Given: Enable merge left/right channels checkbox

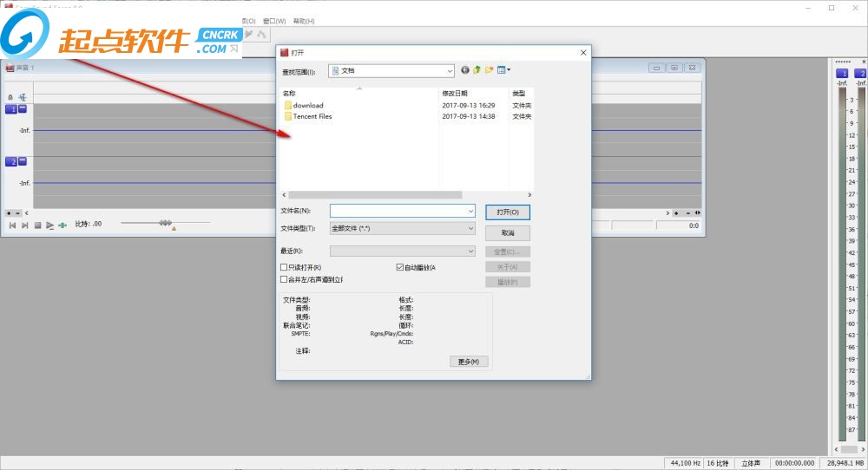Looking at the screenshot, I should pyautogui.click(x=284, y=280).
